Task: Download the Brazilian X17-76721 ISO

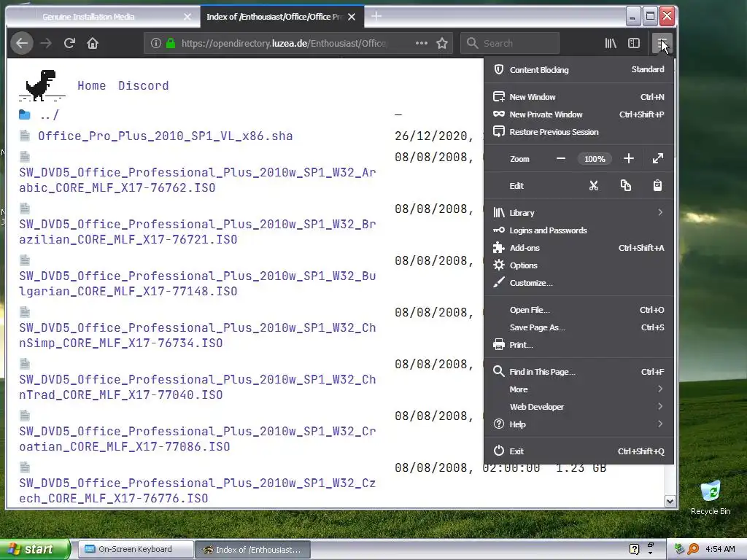Action: (x=197, y=232)
